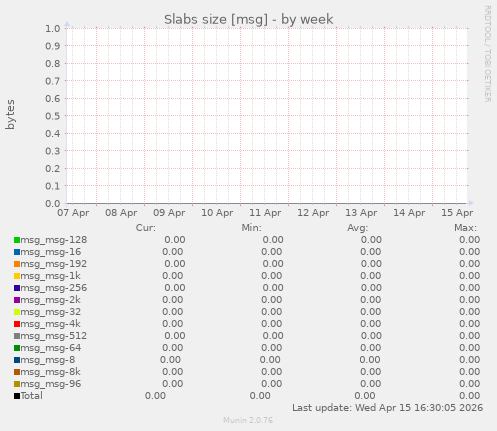The width and height of the screenshot is (497, 431).
Task: Click the 09 Apr x-axis label
Action: 169,213
